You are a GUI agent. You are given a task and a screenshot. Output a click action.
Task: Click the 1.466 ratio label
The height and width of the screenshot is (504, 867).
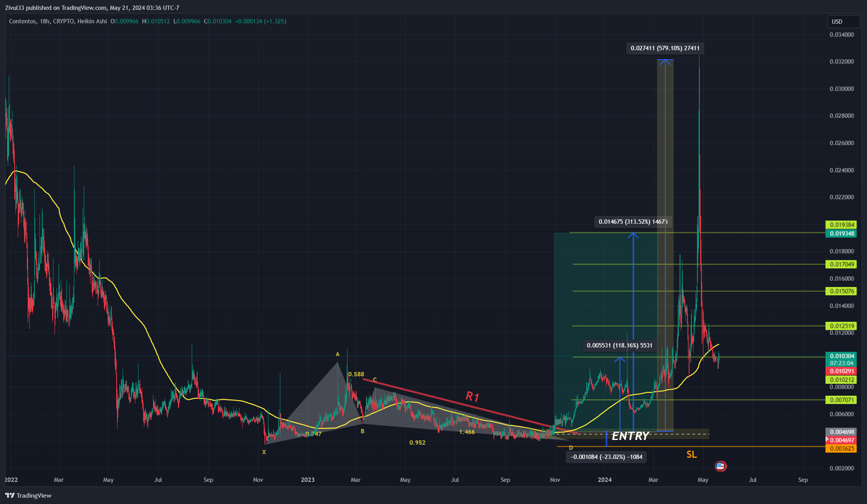pyautogui.click(x=467, y=432)
